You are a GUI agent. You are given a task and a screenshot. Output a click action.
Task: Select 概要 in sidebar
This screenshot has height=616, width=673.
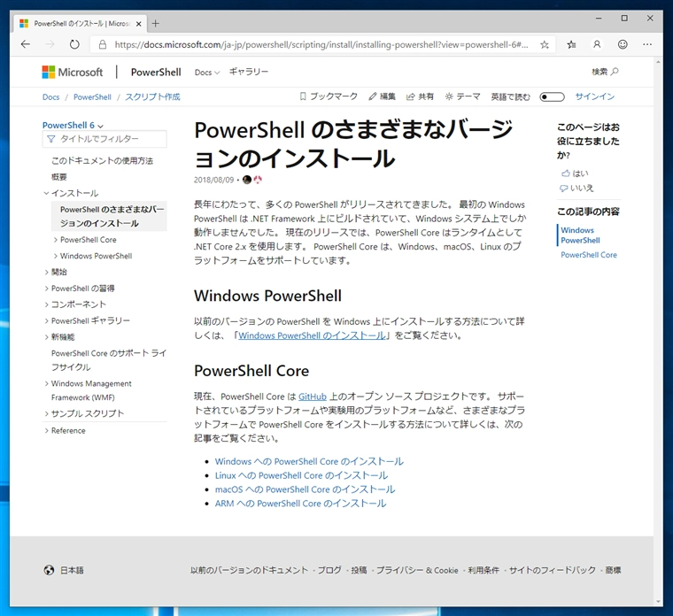click(x=59, y=177)
